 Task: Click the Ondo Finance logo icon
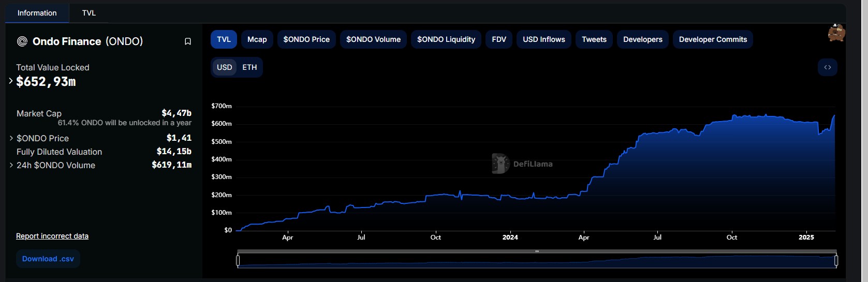point(22,41)
